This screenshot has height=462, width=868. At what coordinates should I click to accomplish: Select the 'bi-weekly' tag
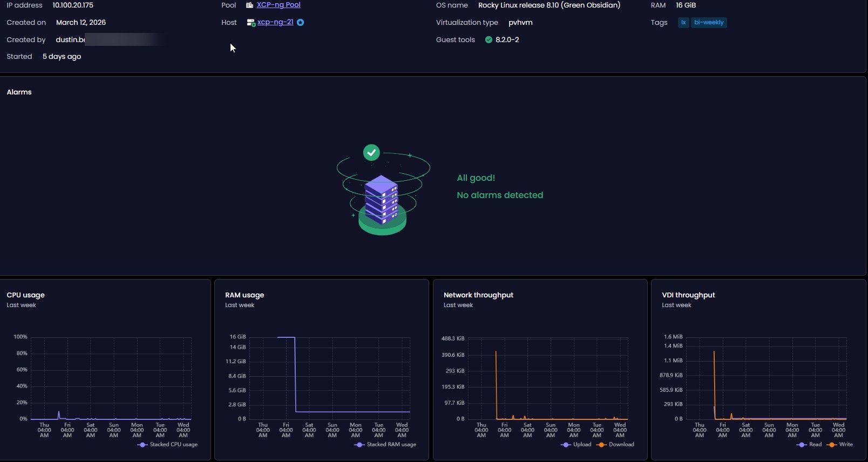click(709, 23)
